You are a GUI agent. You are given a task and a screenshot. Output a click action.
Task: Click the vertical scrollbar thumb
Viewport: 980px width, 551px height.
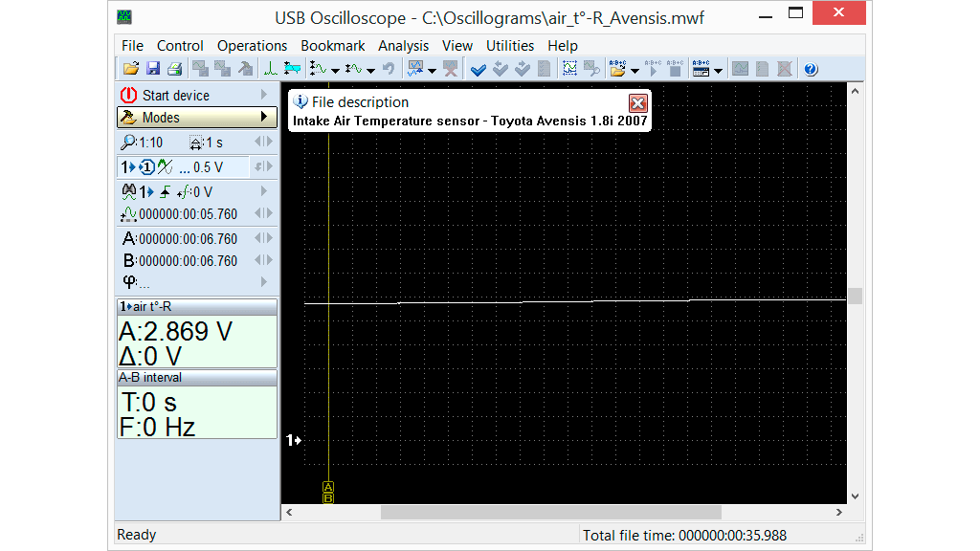855,296
